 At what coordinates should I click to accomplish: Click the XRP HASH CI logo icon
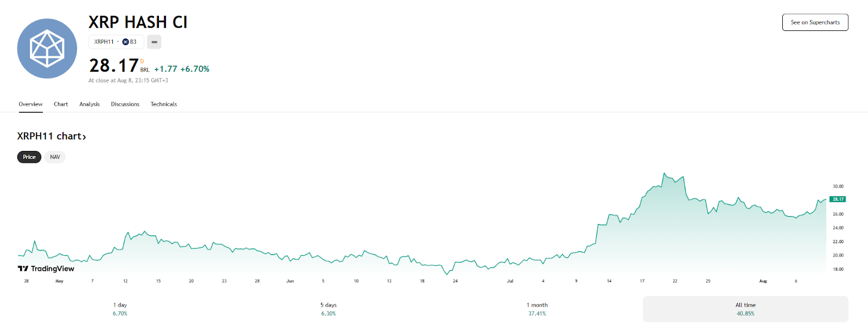[x=47, y=49]
